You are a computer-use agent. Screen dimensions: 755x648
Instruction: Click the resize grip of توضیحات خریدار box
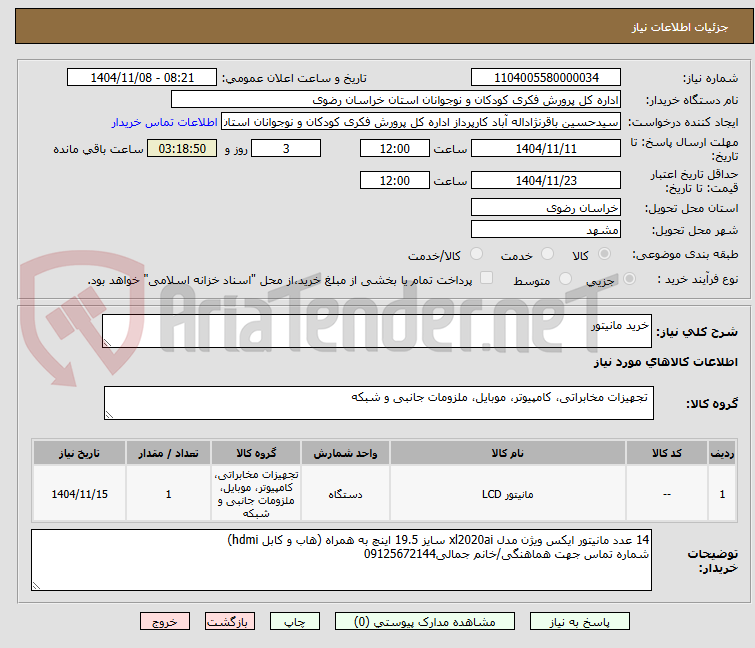pos(36,586)
